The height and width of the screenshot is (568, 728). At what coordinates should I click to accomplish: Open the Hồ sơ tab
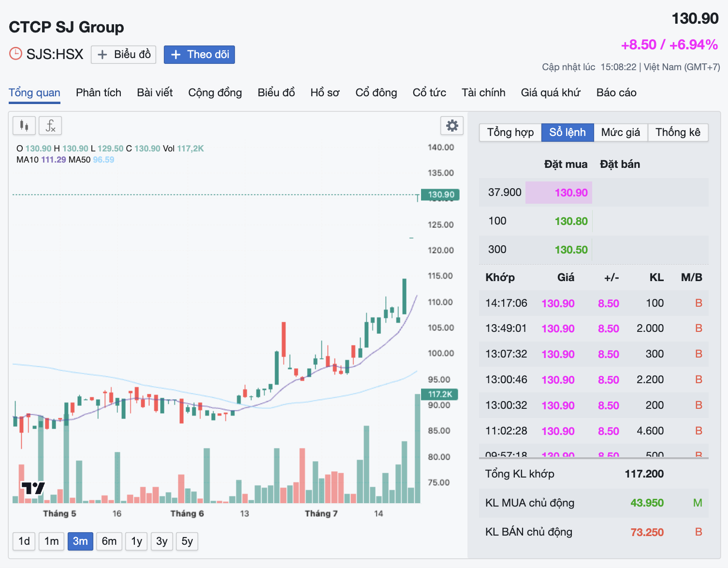pyautogui.click(x=325, y=92)
